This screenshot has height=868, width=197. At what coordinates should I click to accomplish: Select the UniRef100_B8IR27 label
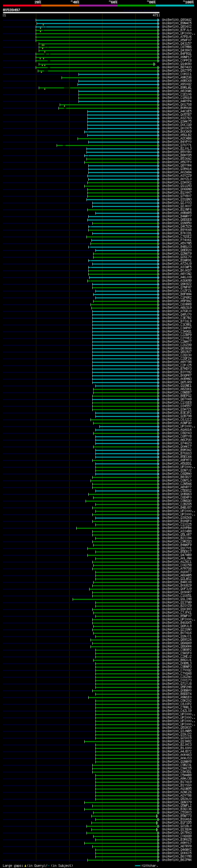[177, 477]
